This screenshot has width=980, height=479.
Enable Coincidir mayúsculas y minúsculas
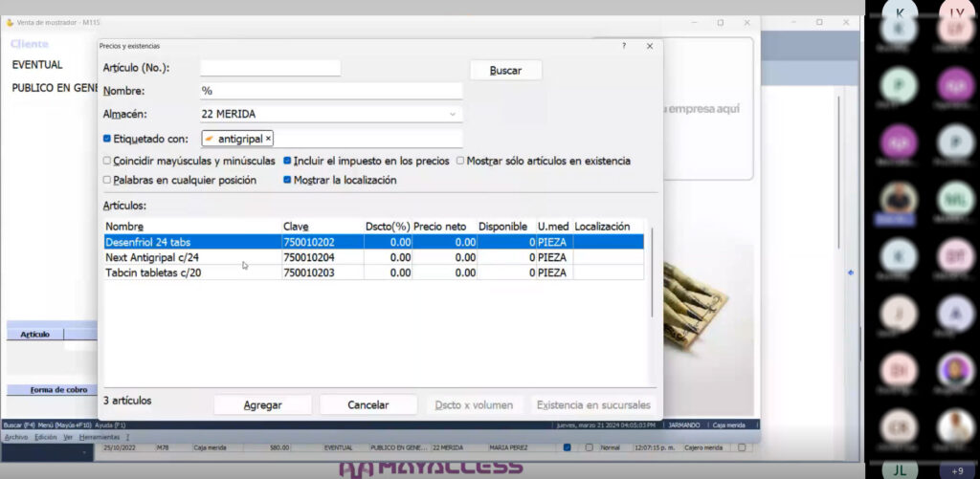tap(106, 162)
